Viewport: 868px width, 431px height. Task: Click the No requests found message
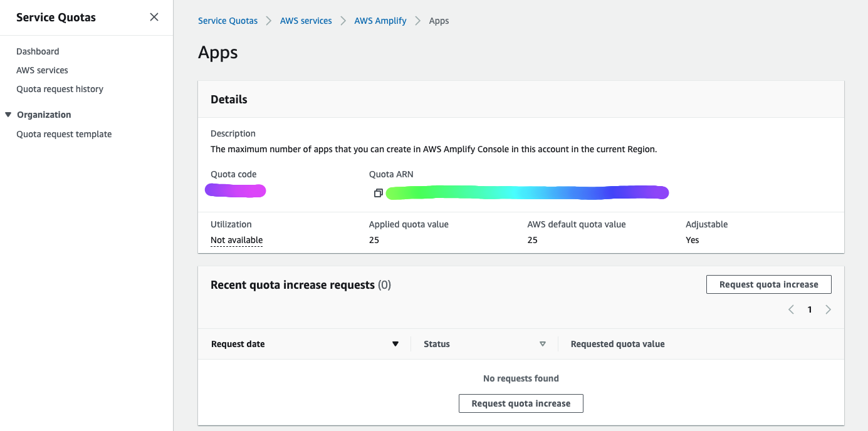(x=521, y=378)
